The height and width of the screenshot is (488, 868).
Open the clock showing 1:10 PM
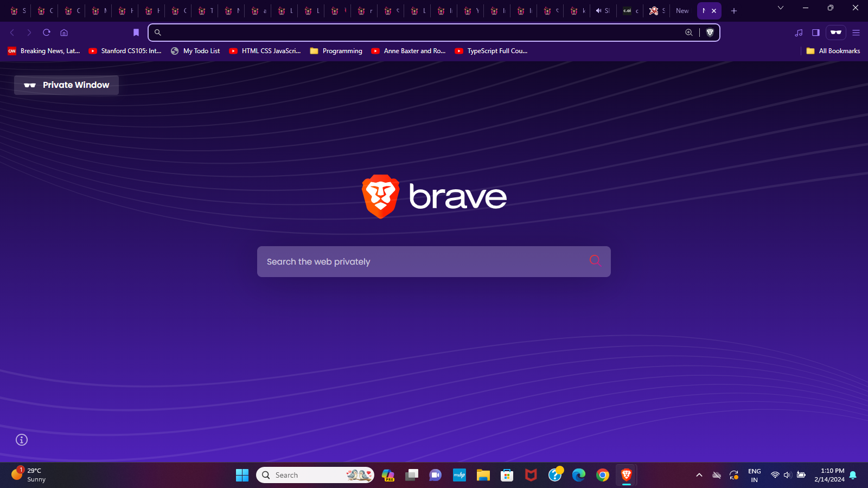pos(829,475)
